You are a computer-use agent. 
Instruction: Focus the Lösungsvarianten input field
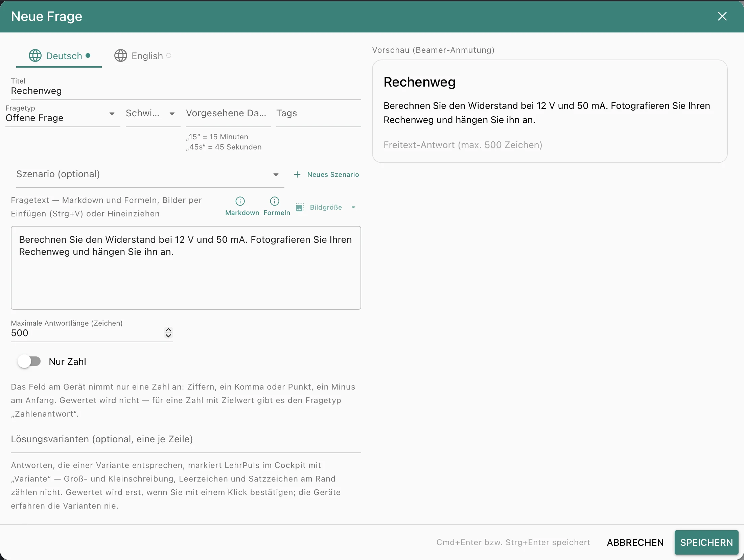point(186,440)
